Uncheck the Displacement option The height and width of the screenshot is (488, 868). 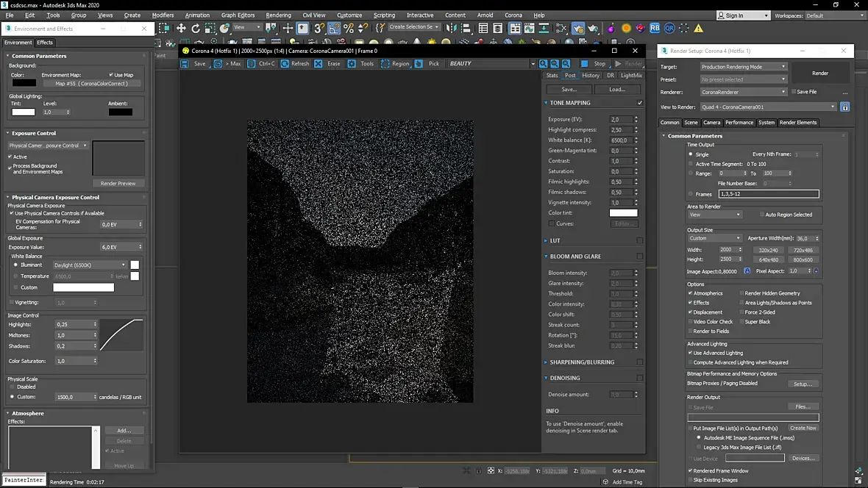coord(690,312)
